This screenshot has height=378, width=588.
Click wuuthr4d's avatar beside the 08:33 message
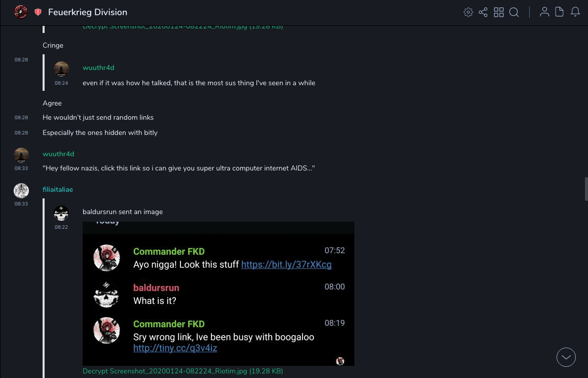point(21,155)
